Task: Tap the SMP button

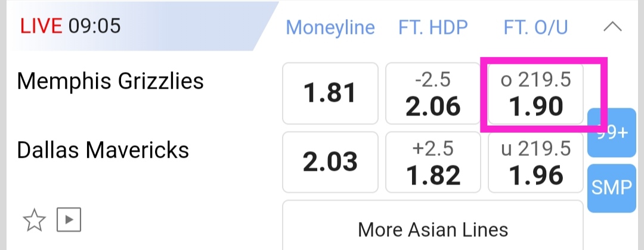Action: (612, 188)
